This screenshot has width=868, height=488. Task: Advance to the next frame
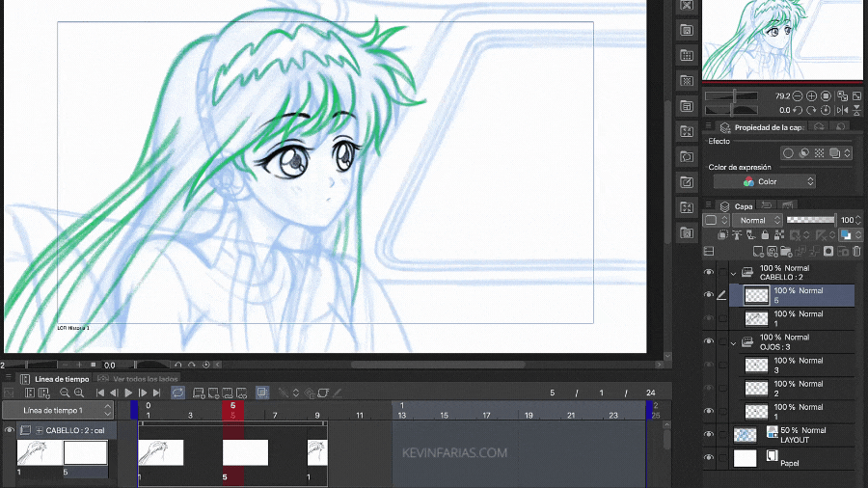[x=143, y=393]
